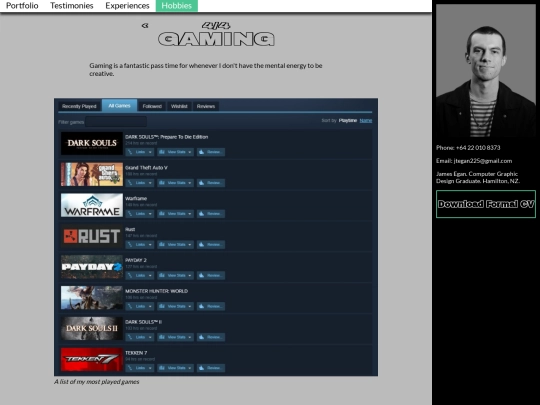Image resolution: width=540 pixels, height=405 pixels.
Task: Expand Links dropdown for Dark Souls Prepare To Die
Action: 139,152
